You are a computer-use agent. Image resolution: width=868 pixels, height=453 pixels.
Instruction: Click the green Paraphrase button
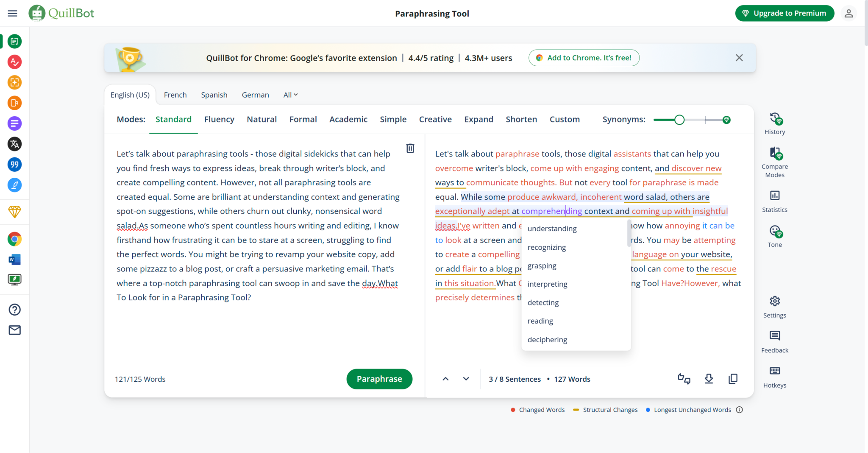click(379, 379)
